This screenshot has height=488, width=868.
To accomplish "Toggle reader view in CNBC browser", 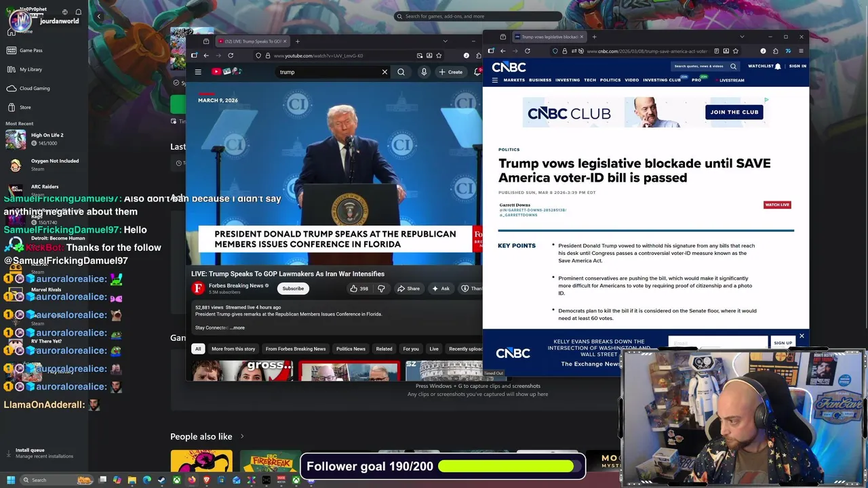I will pyautogui.click(x=716, y=51).
